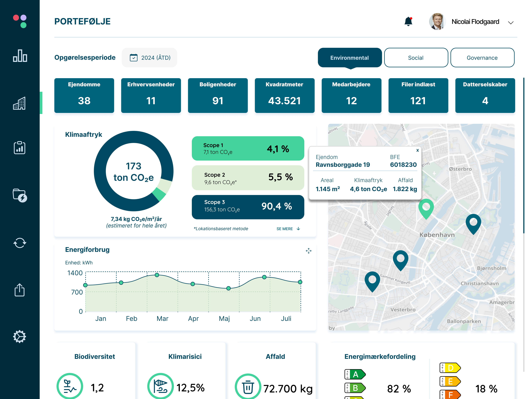Open the Boligenheder 91 card

[218, 95]
